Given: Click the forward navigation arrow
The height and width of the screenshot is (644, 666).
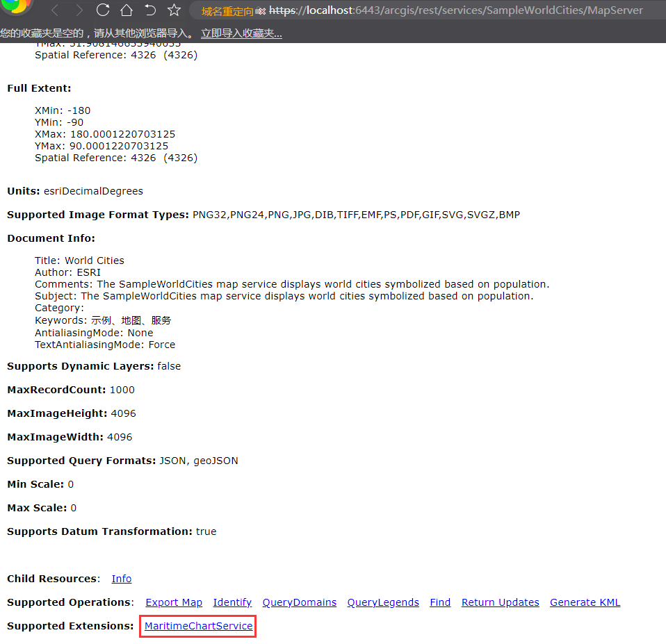Looking at the screenshot, I should 79,10.
